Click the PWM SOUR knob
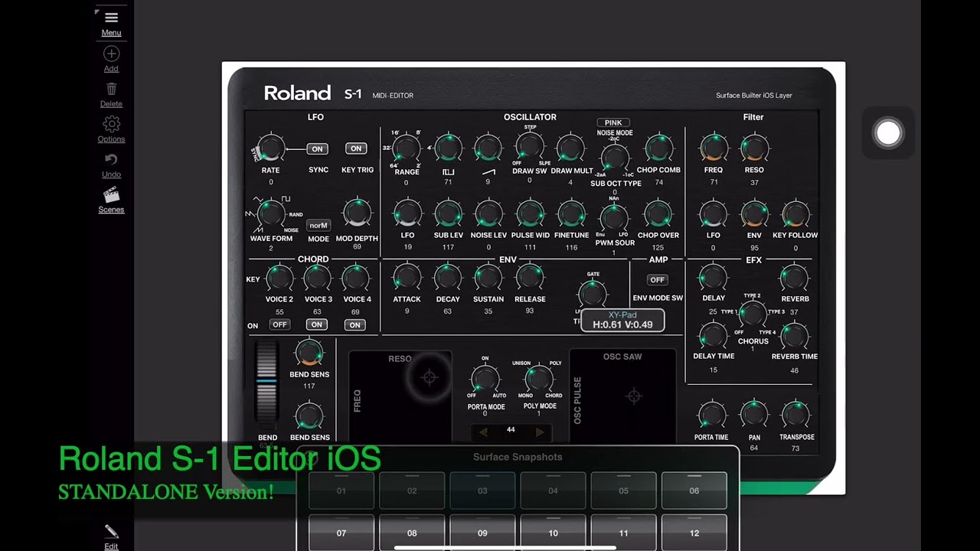The width and height of the screenshot is (980, 551). pos(614,219)
